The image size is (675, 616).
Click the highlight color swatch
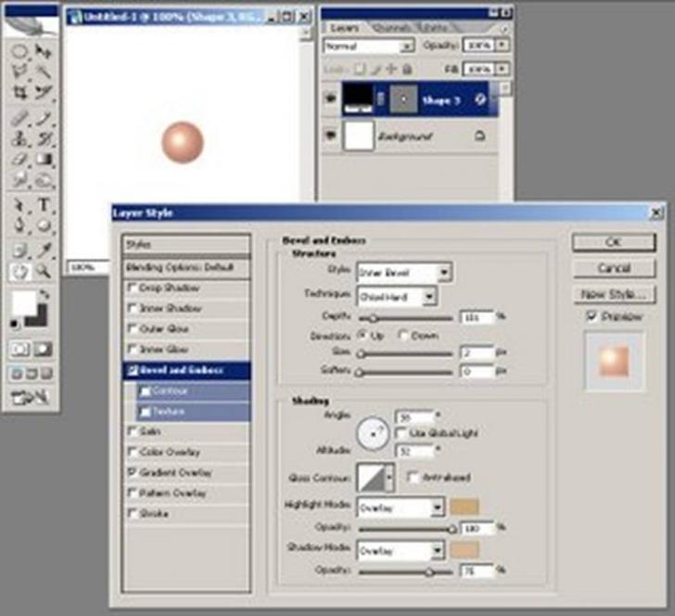pyautogui.click(x=464, y=507)
